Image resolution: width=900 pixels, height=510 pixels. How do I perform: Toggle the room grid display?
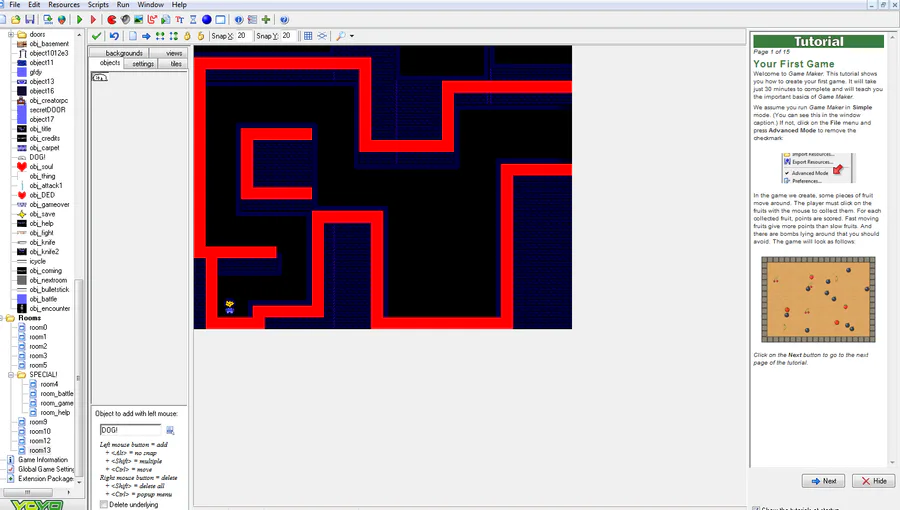point(308,36)
